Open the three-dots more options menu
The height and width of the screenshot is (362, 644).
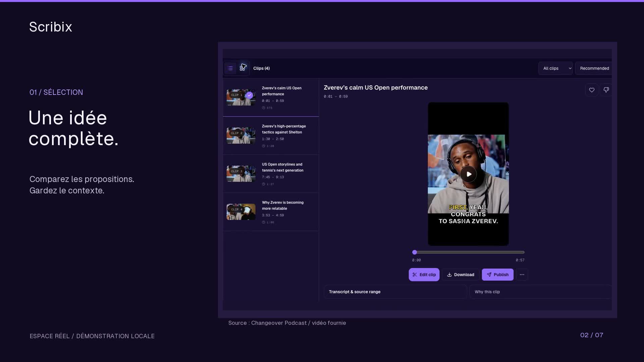(x=522, y=275)
